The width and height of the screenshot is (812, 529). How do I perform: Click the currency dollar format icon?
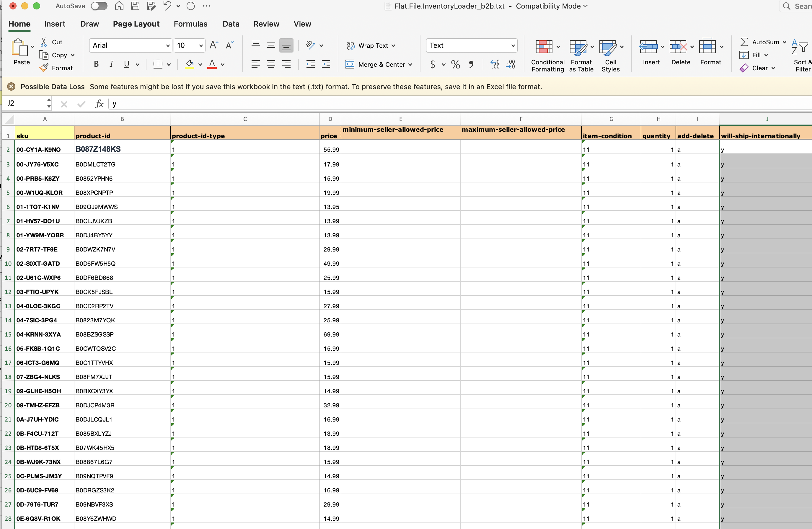433,64
